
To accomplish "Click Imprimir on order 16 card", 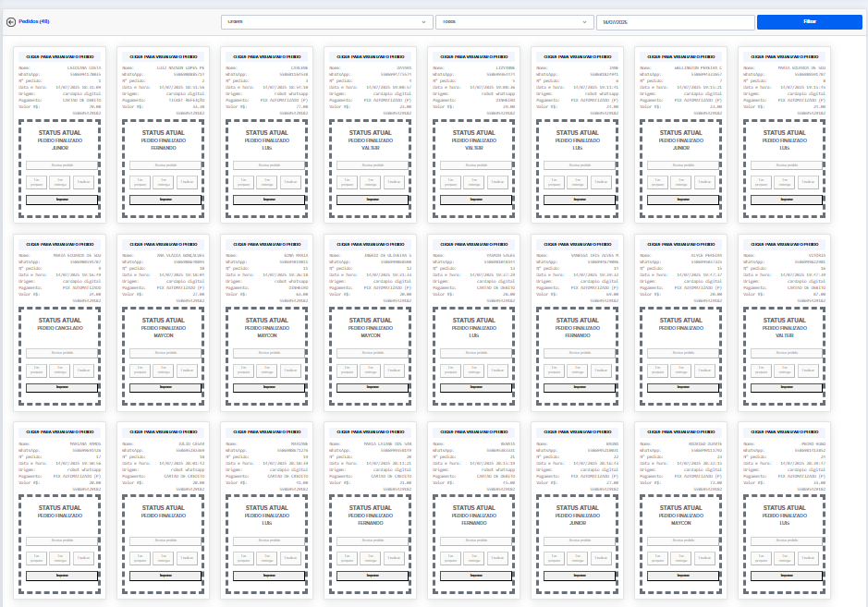I will click(787, 387).
